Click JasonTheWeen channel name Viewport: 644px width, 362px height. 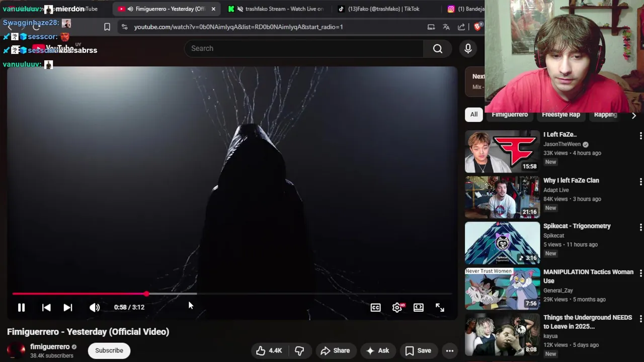pyautogui.click(x=562, y=144)
